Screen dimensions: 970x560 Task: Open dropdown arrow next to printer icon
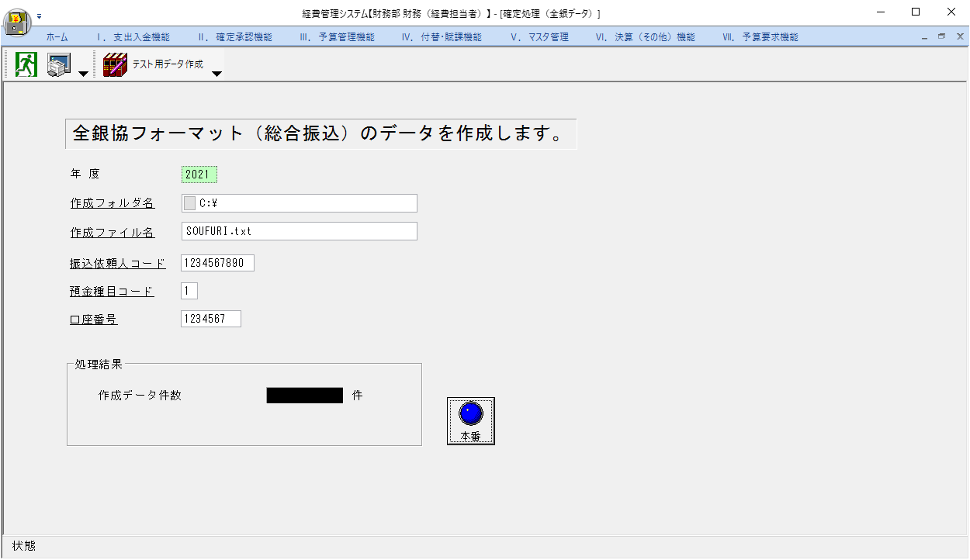83,74
